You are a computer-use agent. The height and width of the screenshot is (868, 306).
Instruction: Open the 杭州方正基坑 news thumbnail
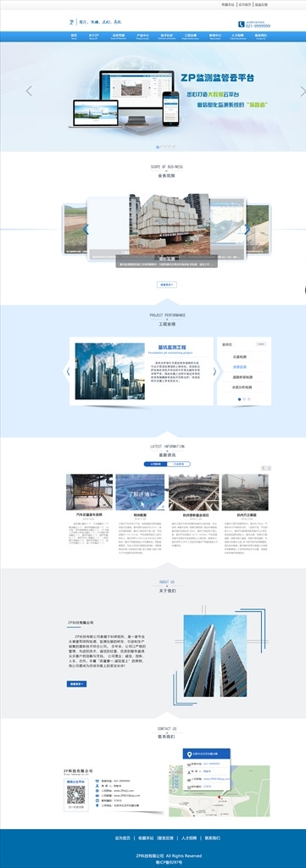pos(245,492)
